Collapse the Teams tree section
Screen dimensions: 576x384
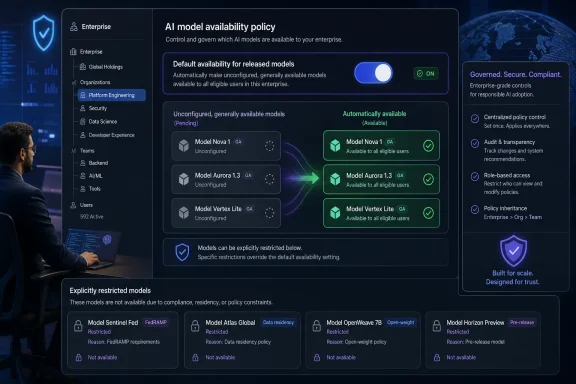point(74,151)
